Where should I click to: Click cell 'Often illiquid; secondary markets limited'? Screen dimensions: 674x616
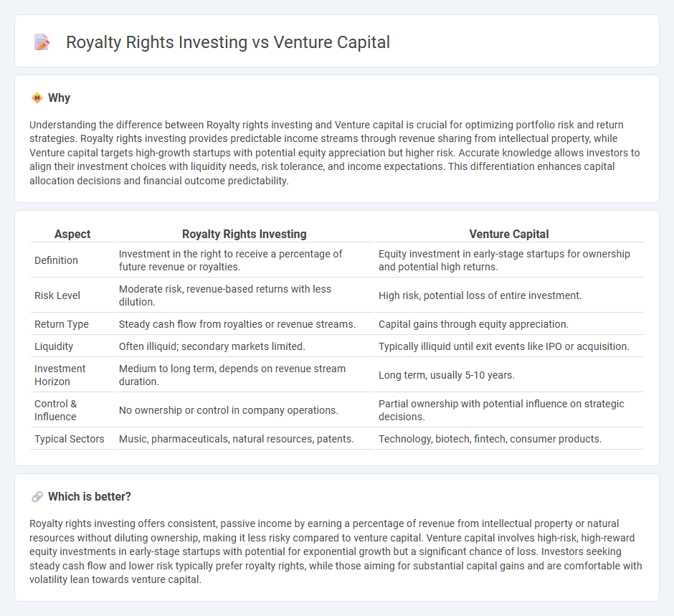pos(245,346)
